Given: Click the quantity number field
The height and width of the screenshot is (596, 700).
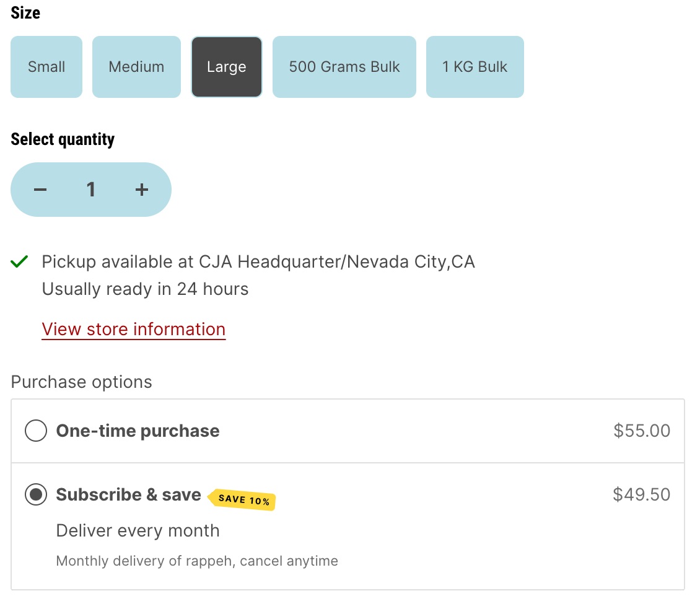Looking at the screenshot, I should (x=91, y=190).
